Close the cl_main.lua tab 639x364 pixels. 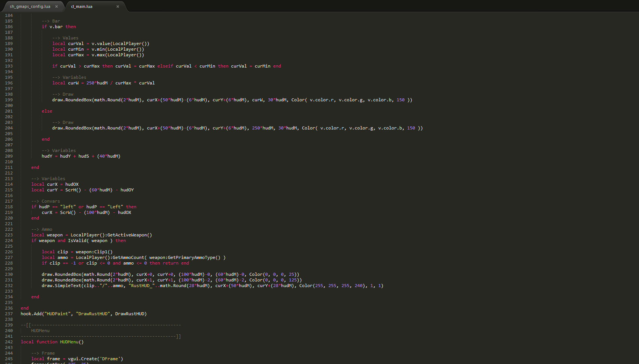118,6
